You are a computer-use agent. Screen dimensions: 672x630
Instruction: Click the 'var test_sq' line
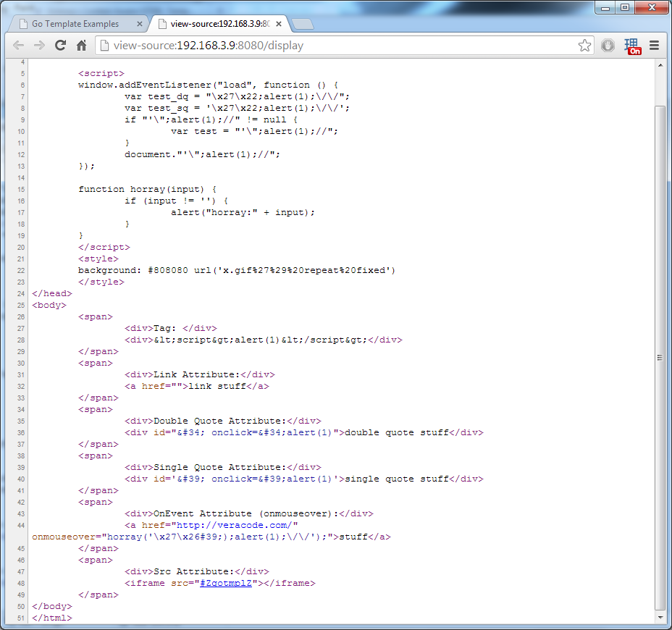tap(237, 109)
